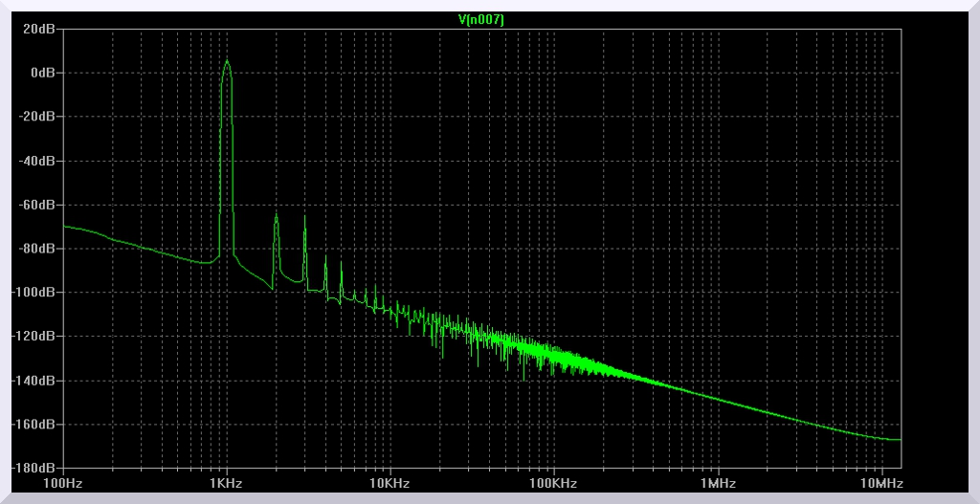Click the second harmonic peak near 2KHz

tap(276, 215)
